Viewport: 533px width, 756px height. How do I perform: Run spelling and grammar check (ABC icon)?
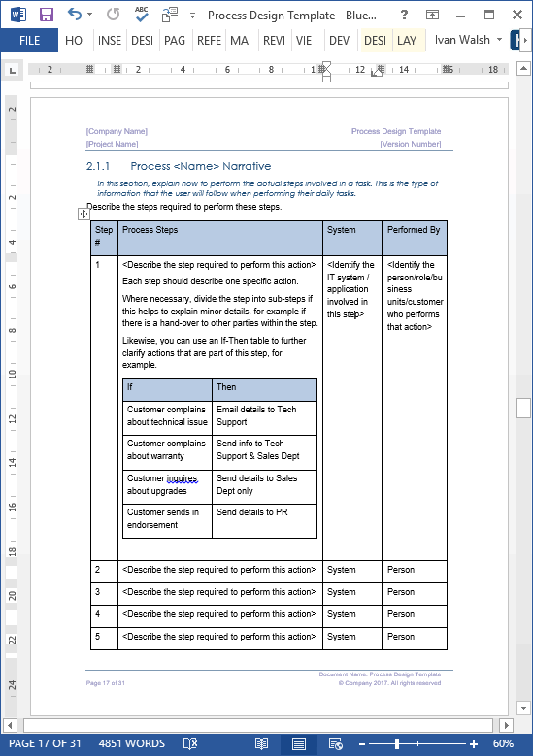click(x=142, y=14)
